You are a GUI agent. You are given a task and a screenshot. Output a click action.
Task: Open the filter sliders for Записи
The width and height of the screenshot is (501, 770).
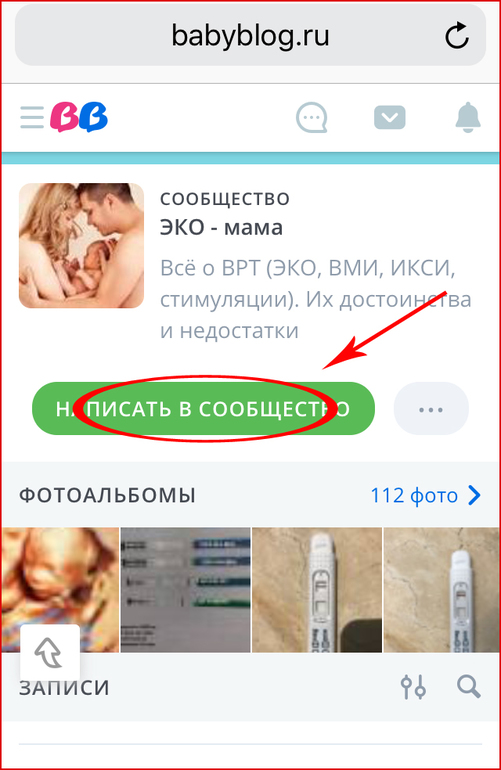click(x=413, y=687)
